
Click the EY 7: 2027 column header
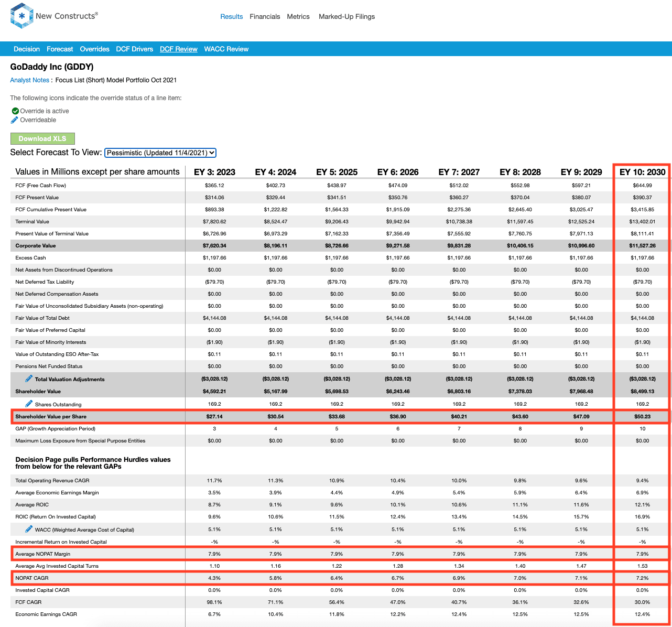pos(459,172)
